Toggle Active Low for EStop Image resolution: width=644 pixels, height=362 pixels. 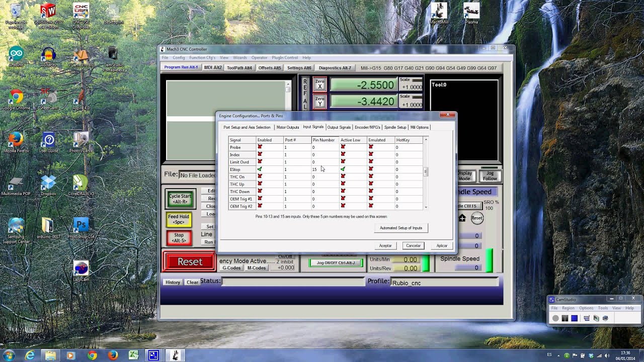coord(343,169)
